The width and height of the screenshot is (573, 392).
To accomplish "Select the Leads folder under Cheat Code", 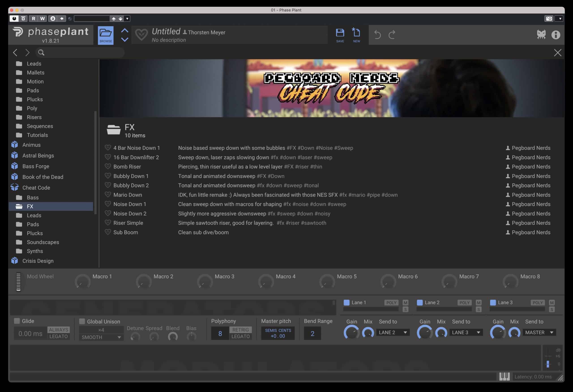I will [x=34, y=215].
